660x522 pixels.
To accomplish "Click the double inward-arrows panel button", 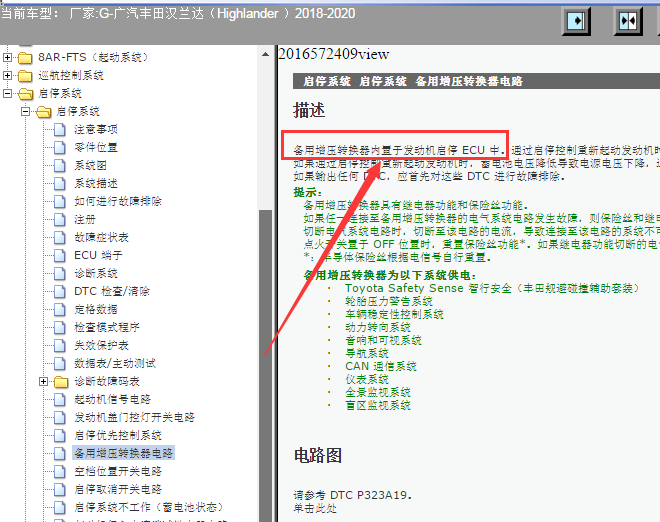I will pos(628,21).
